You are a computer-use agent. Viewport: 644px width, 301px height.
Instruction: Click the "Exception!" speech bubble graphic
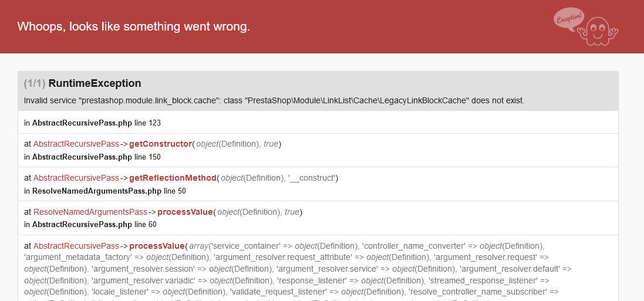click(569, 19)
